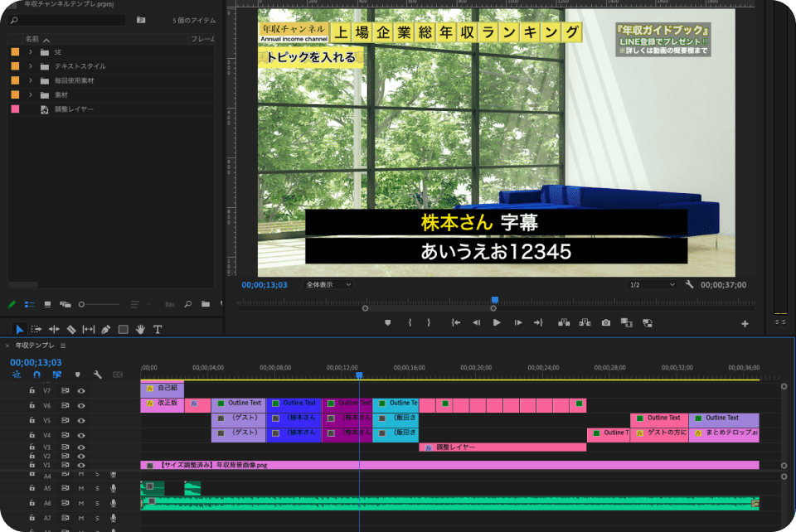This screenshot has width=796, height=532.
Task: Select the Pen tool
Action: tap(105, 329)
